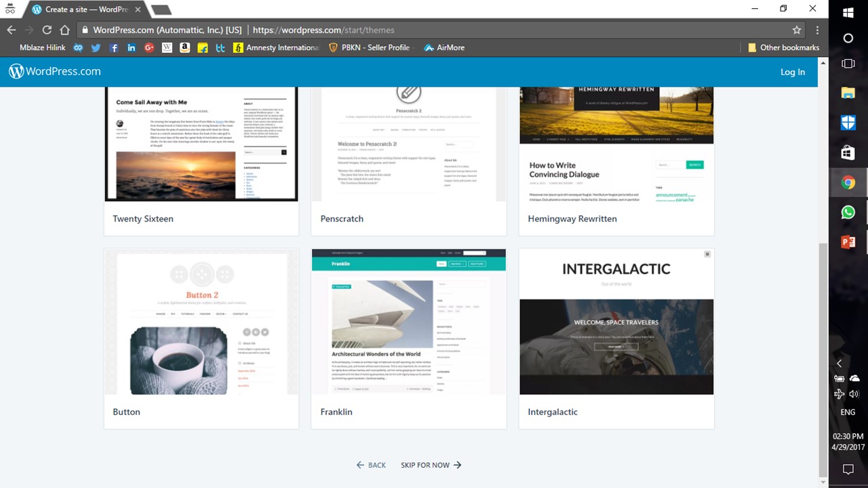Reload the page with the refresh icon

[47, 30]
